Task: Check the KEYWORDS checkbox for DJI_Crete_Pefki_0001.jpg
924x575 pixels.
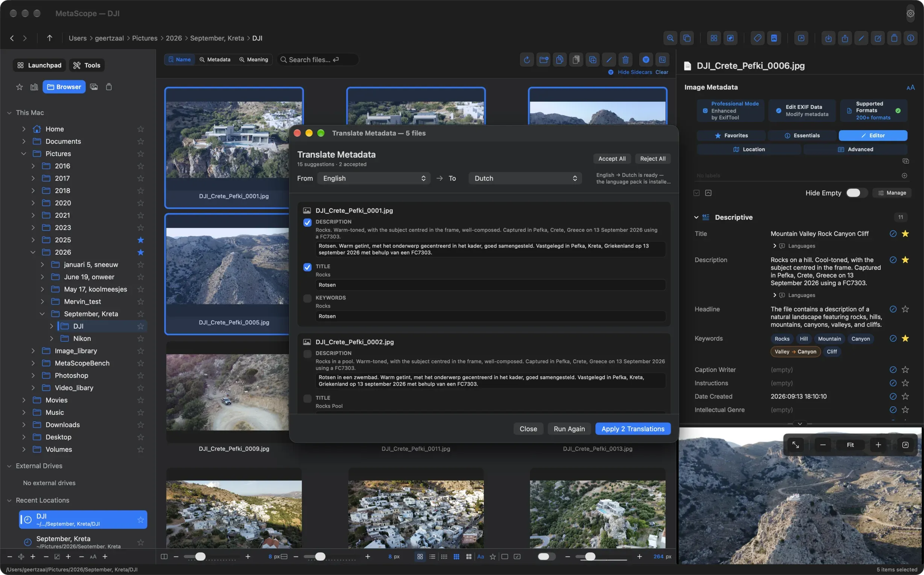Action: [x=307, y=298]
